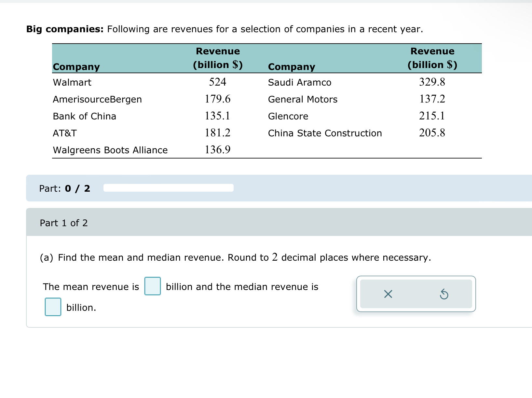The width and height of the screenshot is (532, 398).
Task: Click revenue value 137.2
Action: tap(432, 99)
